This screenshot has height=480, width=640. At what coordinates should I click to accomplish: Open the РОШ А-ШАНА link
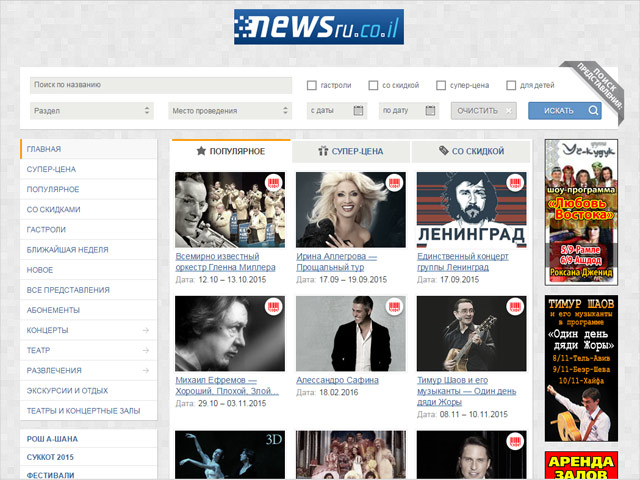click(89, 439)
